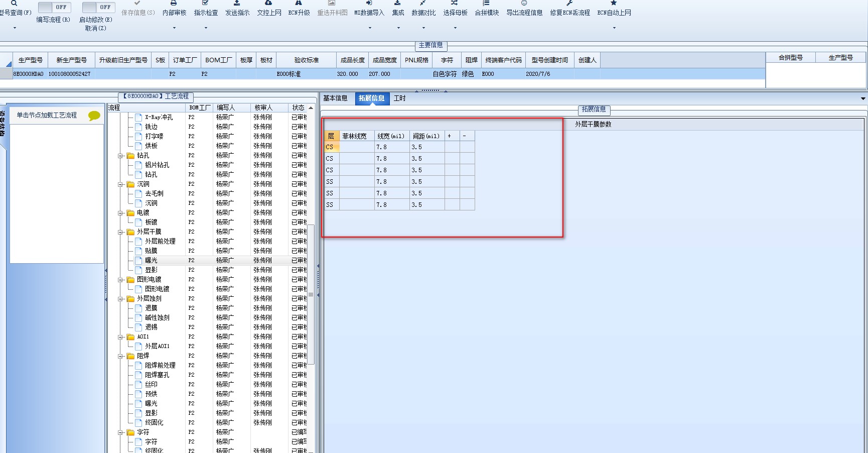Image resolution: width=868 pixels, height=453 pixels.
Task: Select the 阻焊塞孔 process step
Action: (x=157, y=375)
